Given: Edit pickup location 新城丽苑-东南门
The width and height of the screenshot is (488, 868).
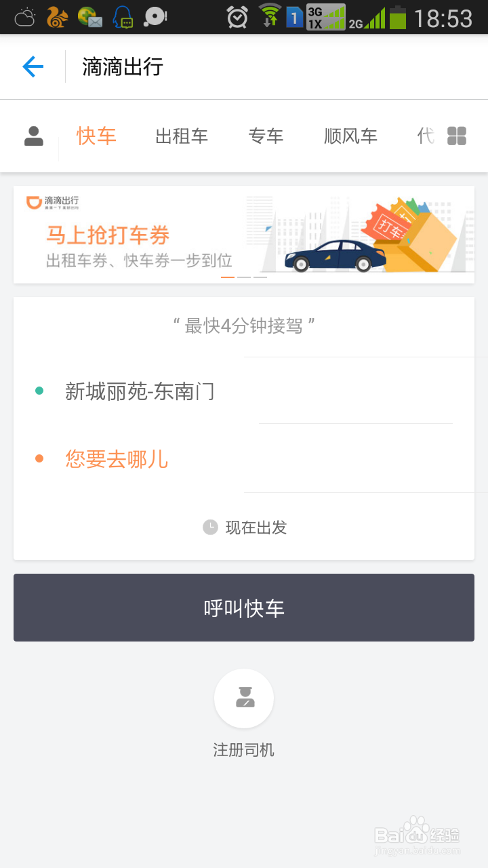Looking at the screenshot, I should point(244,391).
